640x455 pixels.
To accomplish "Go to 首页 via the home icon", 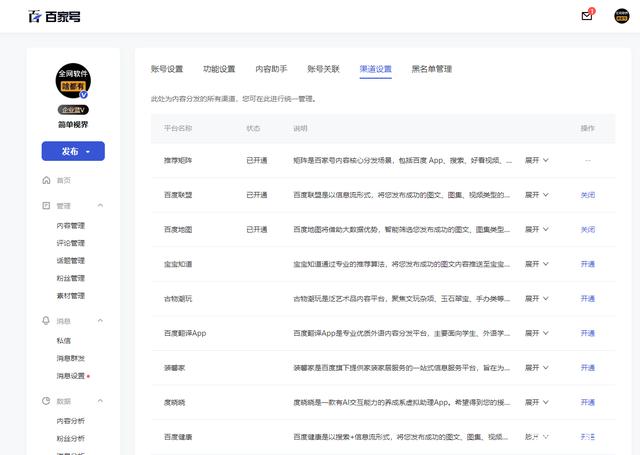I will click(46, 180).
